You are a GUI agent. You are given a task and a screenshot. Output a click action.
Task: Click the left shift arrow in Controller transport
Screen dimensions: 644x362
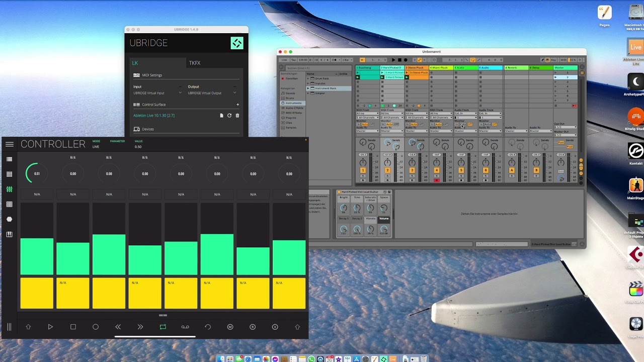[28, 327]
